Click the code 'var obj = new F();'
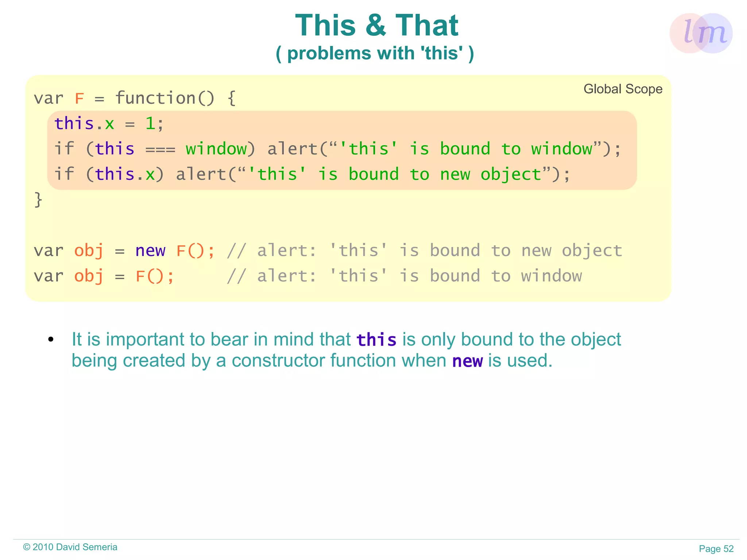Viewport: 747px width, 560px height. pos(124,251)
